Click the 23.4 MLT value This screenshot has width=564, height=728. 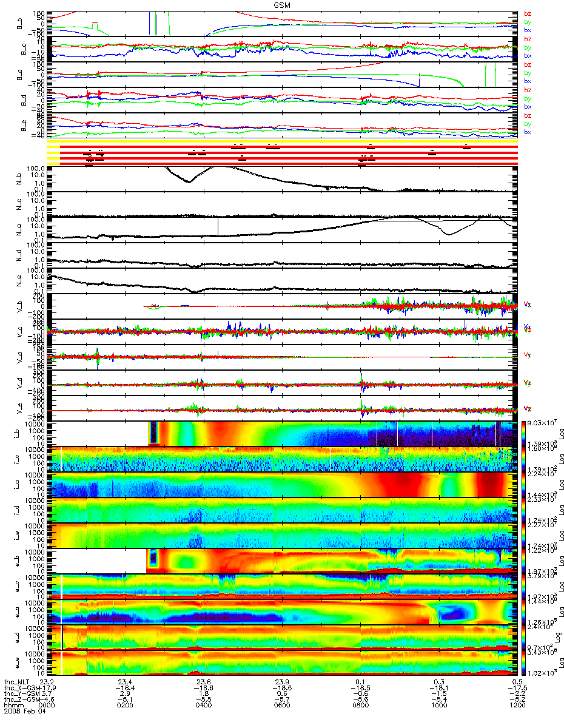(x=126, y=681)
